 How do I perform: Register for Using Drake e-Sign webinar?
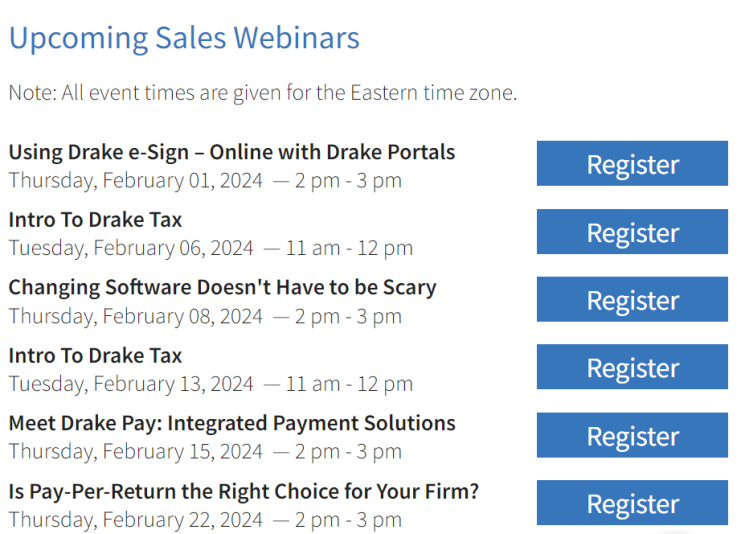pos(632,164)
